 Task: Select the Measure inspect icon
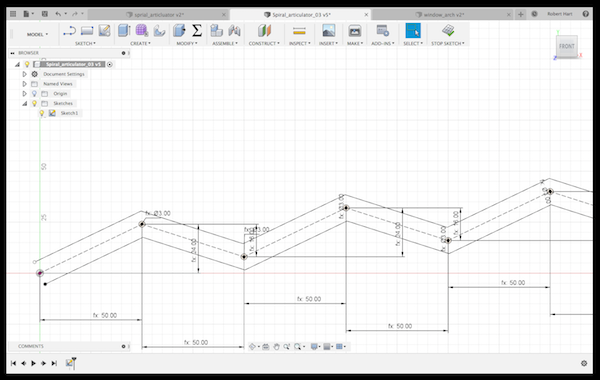(299, 31)
